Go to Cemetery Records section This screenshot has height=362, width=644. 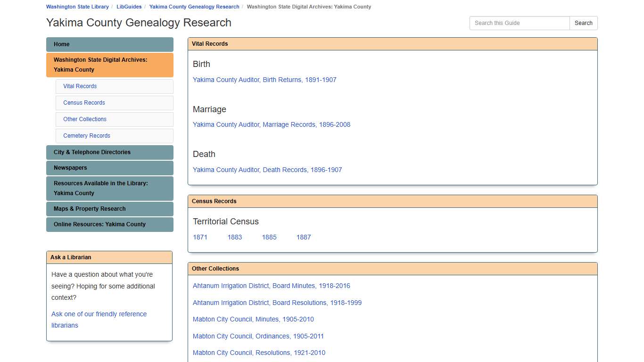pos(86,136)
